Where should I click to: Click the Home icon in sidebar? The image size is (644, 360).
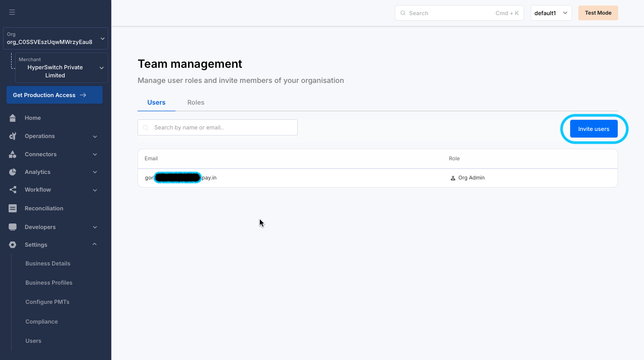[x=13, y=118]
